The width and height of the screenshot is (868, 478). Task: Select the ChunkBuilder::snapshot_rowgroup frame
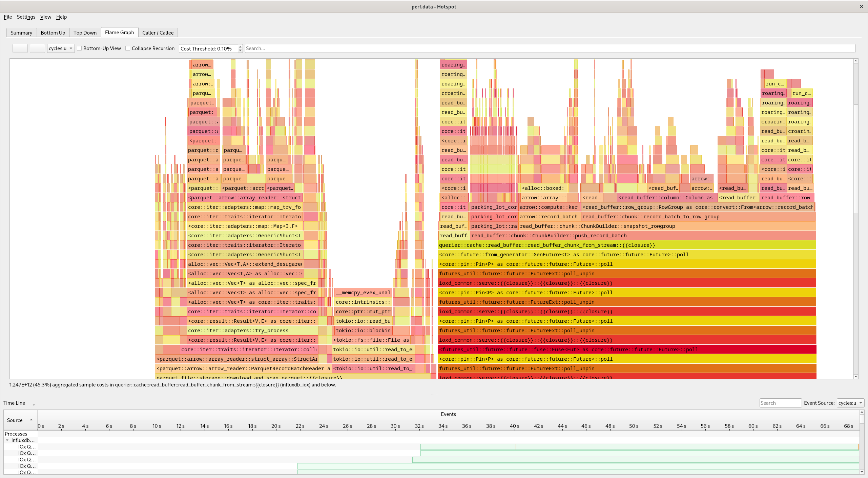click(x=667, y=226)
